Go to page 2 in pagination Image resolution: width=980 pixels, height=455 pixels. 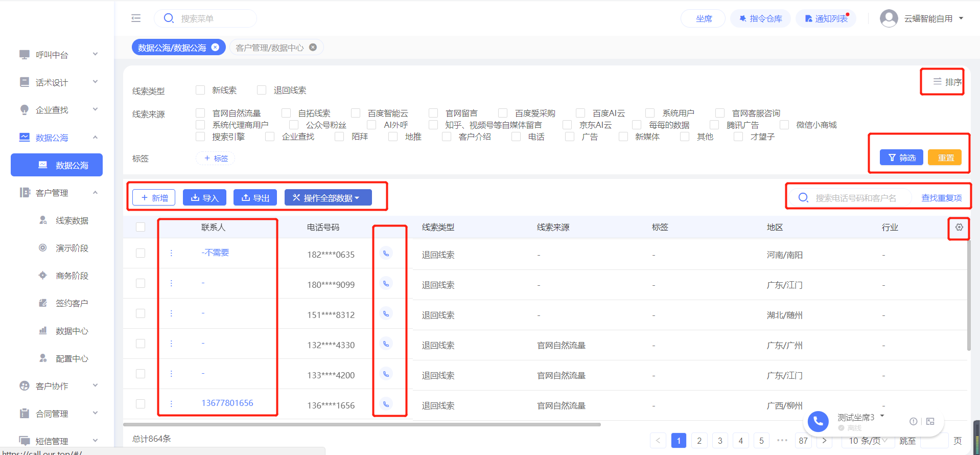(699, 441)
